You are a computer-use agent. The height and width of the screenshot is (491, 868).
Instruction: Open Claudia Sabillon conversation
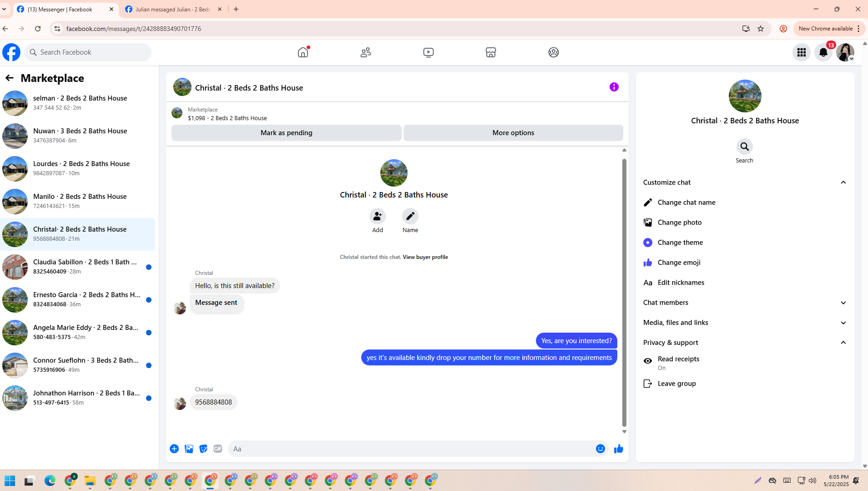78,267
